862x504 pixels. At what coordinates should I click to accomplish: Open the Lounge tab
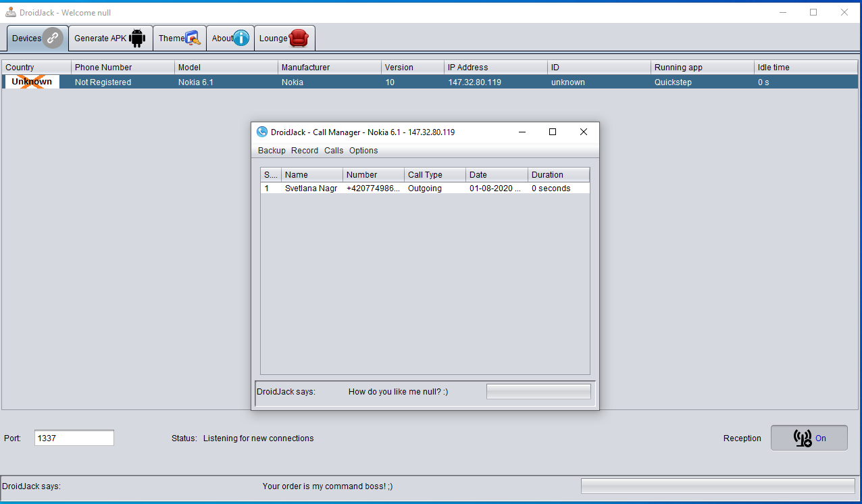click(x=284, y=39)
